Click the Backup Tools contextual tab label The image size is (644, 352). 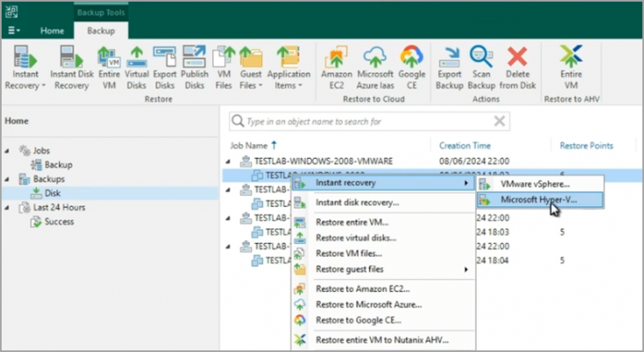point(101,12)
